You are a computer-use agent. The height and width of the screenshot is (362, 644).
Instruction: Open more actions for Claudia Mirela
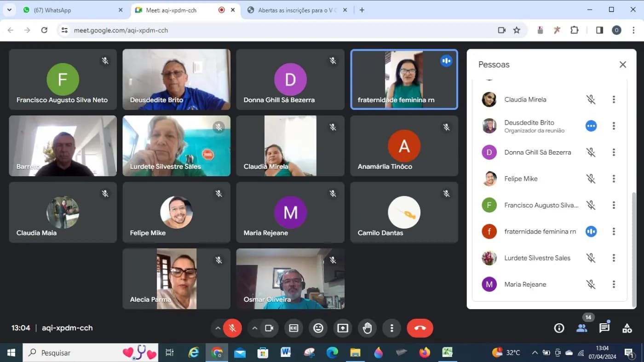[x=614, y=99]
